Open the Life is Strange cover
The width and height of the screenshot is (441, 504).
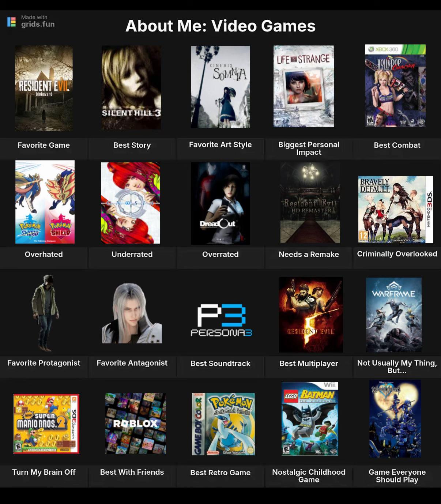pyautogui.click(x=304, y=86)
